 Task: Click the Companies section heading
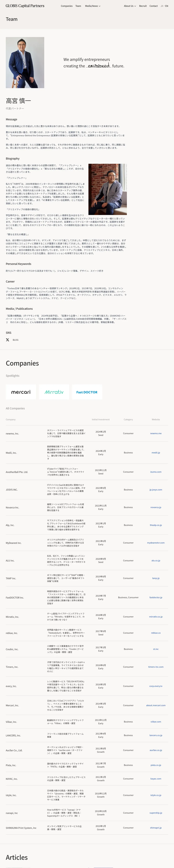coord(22,363)
